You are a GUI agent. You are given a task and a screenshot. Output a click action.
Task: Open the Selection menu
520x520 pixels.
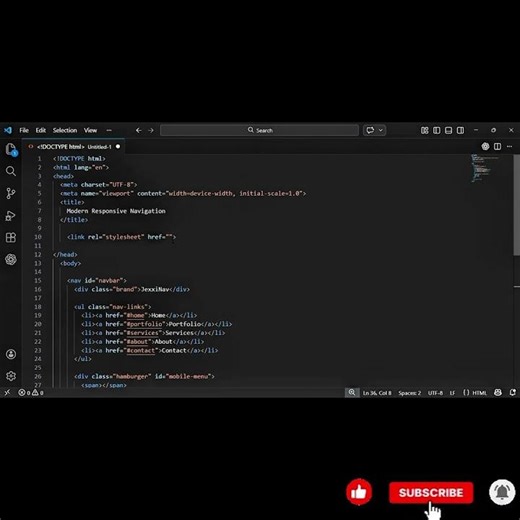[65, 130]
